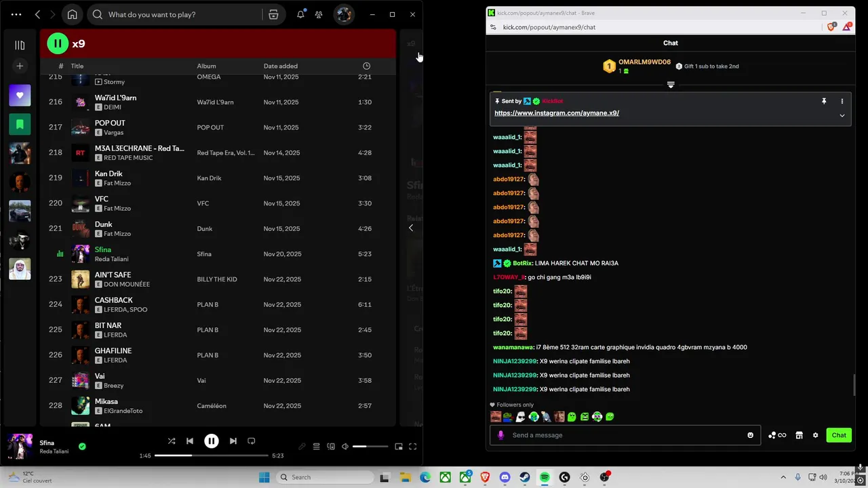
Task: Open Kick channel points balance
Action: (x=777, y=435)
